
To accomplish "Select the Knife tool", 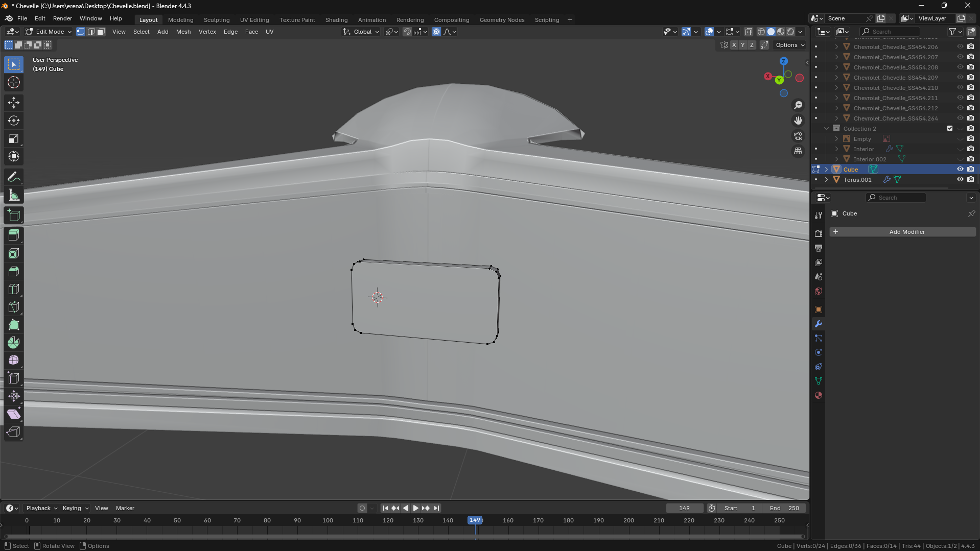I will (x=14, y=307).
